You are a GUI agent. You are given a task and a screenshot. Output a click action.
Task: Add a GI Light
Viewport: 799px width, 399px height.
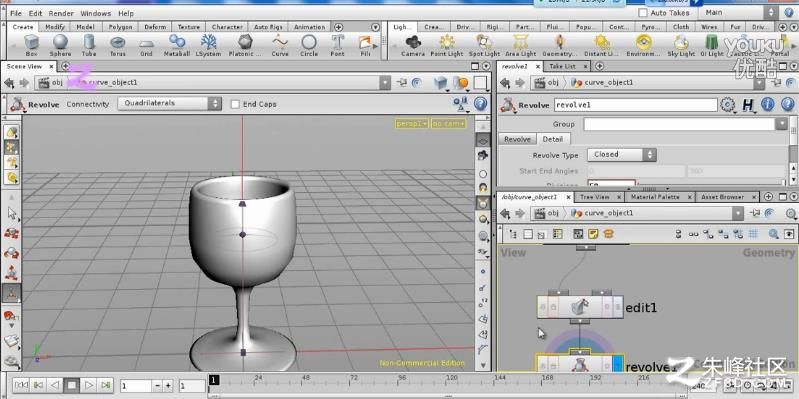[x=712, y=45]
